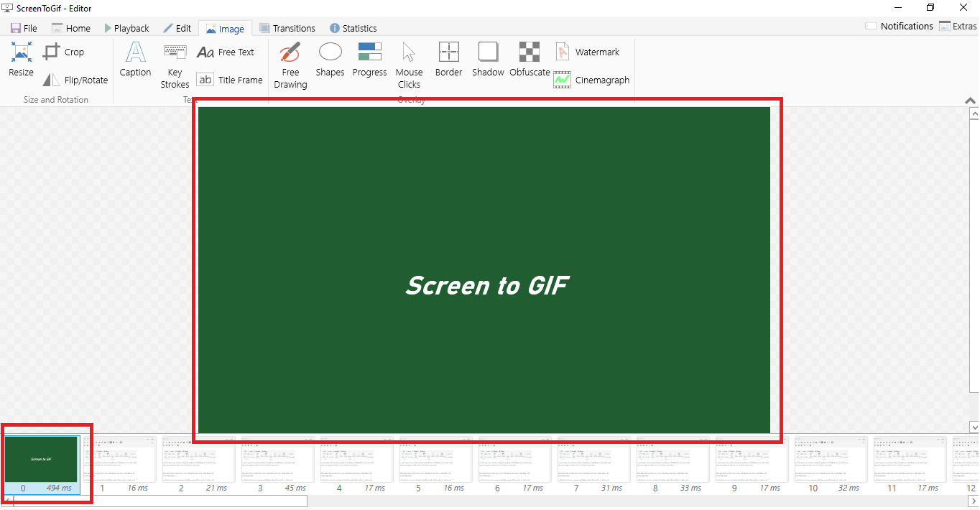Add a Border to frames
980x510 pixels.
pyautogui.click(x=448, y=59)
